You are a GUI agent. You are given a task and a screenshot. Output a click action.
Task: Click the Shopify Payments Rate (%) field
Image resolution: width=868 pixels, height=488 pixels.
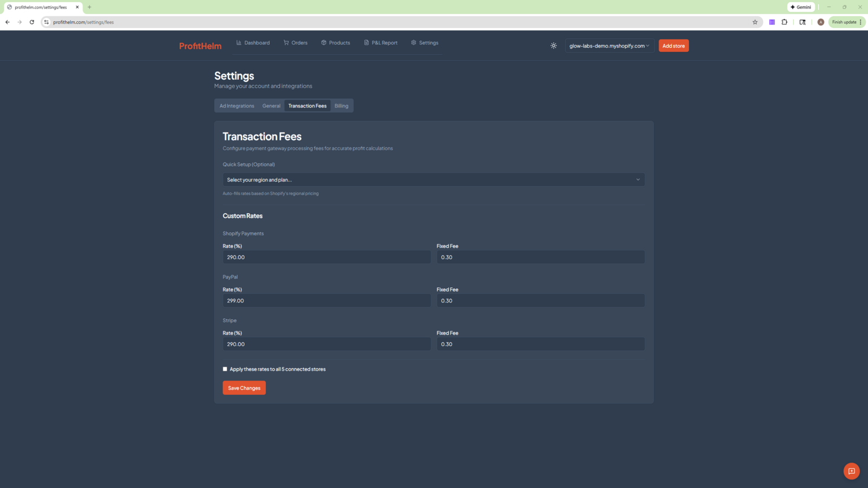click(x=327, y=257)
